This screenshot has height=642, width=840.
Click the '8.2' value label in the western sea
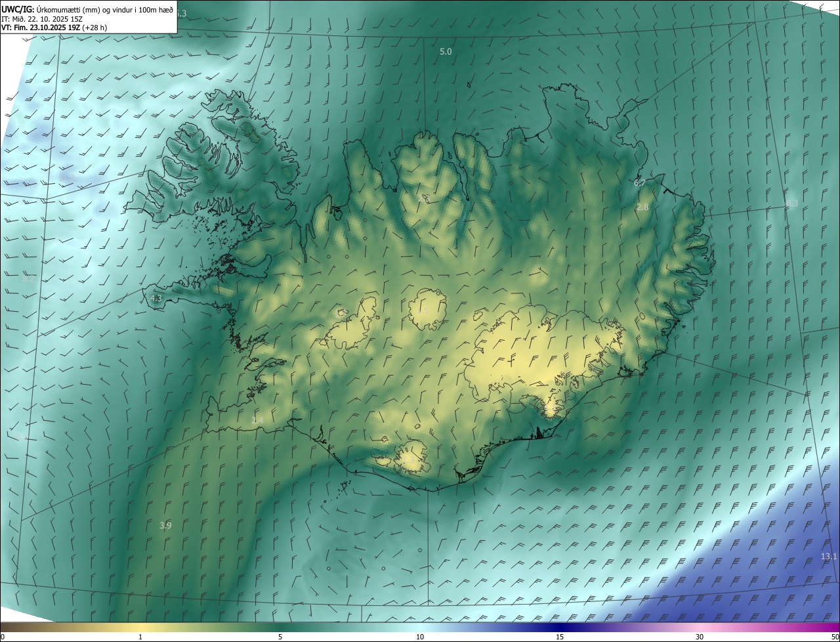(28, 279)
